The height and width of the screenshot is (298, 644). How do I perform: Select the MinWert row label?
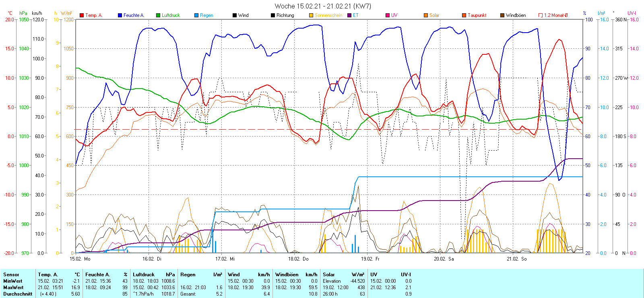click(x=13, y=281)
